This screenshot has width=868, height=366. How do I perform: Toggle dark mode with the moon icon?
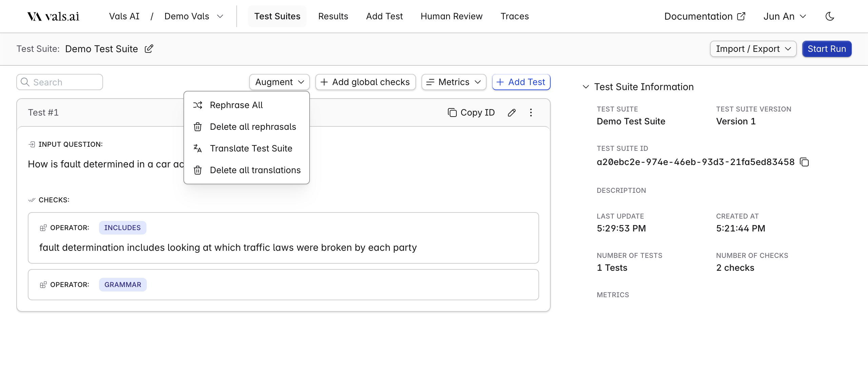click(x=830, y=16)
